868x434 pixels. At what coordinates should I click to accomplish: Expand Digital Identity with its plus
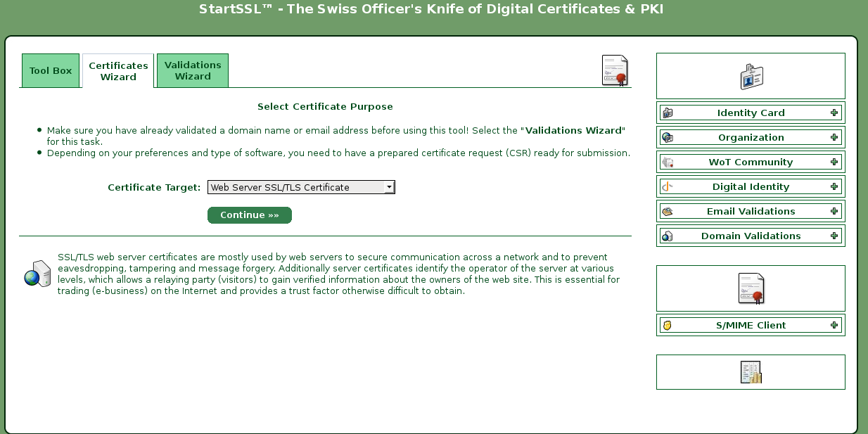coord(834,186)
